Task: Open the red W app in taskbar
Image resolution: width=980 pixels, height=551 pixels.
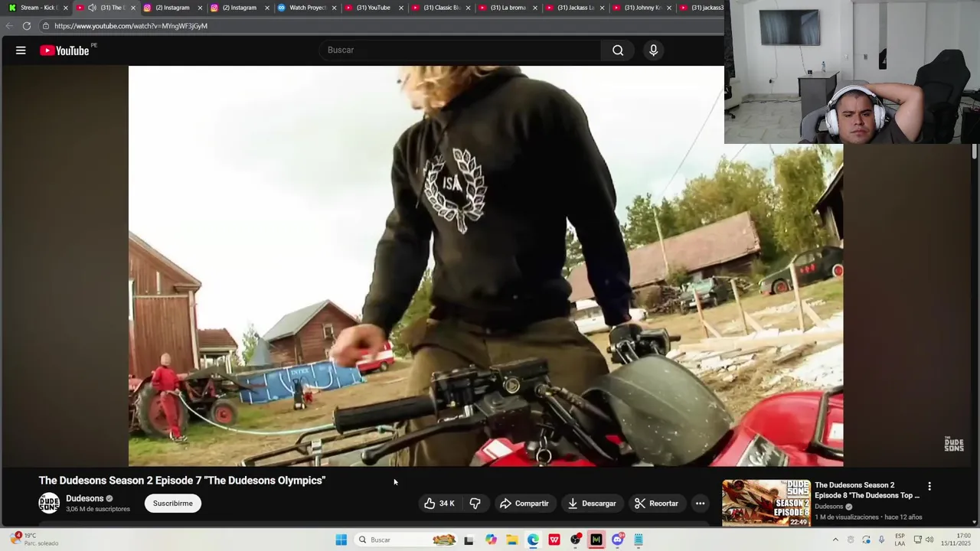Action: point(554,540)
